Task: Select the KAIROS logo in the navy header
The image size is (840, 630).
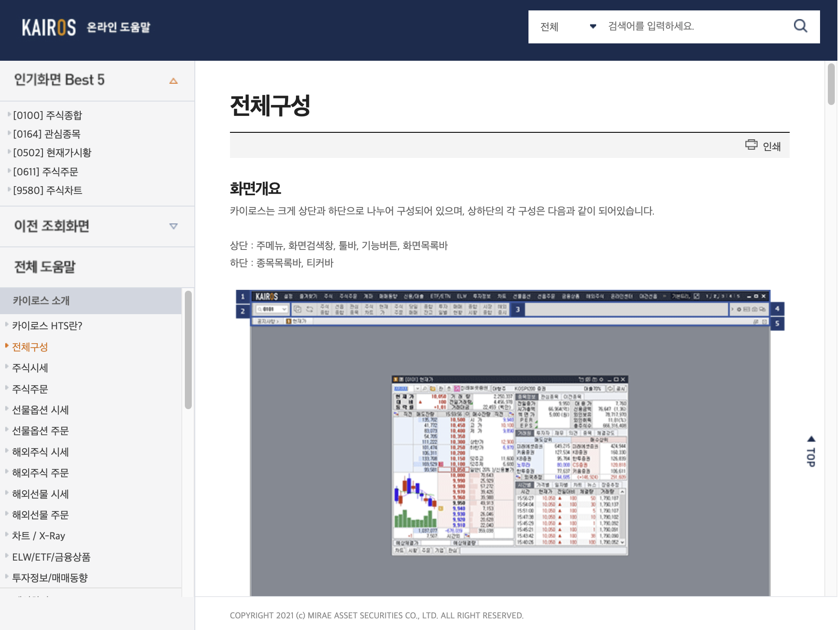Action: 49,27
